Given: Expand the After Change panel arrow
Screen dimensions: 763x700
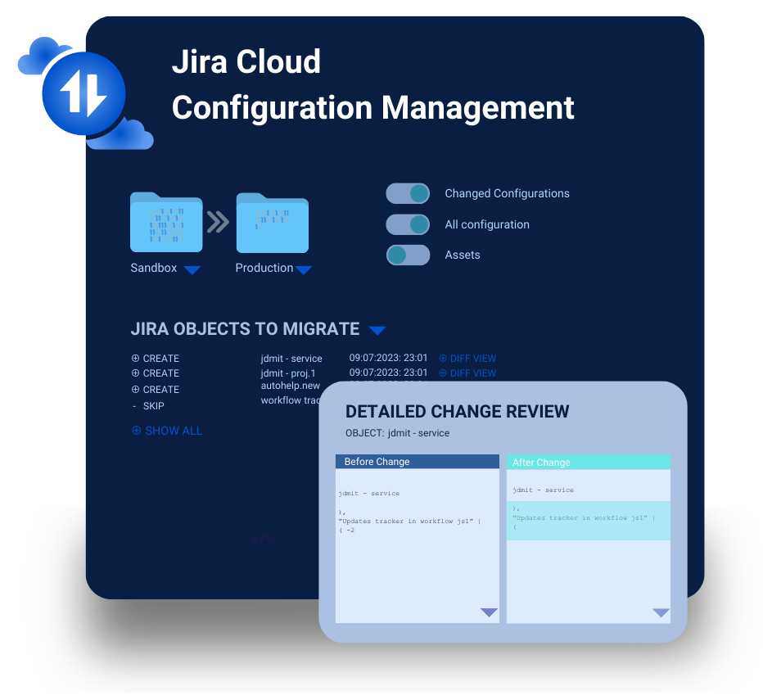Looking at the screenshot, I should click(661, 612).
